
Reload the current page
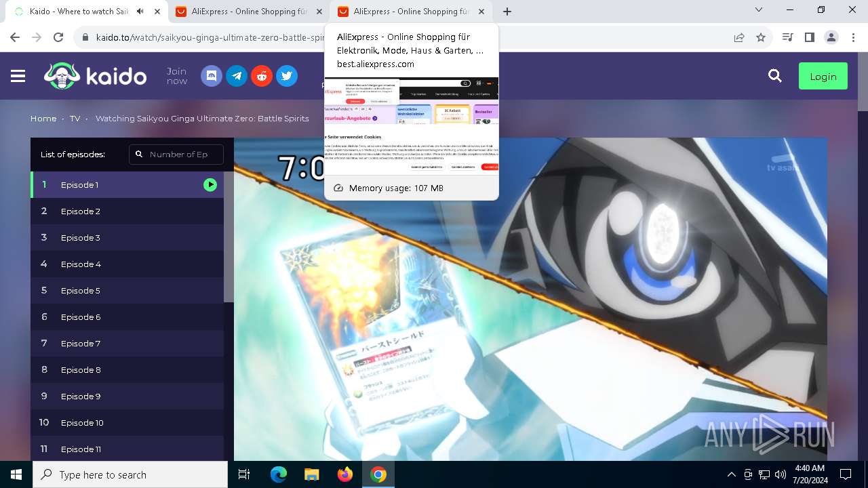[58, 37]
